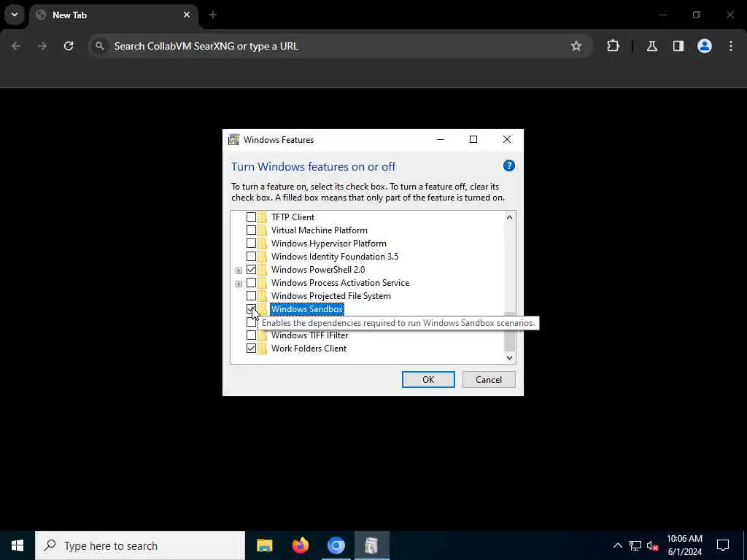Cancel the Windows Features dialog

point(489,379)
